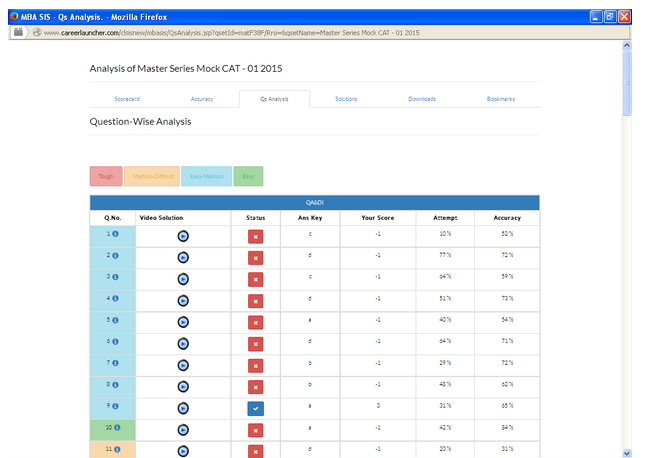Open info icon beside question 6
The height and width of the screenshot is (458, 645).
(116, 342)
